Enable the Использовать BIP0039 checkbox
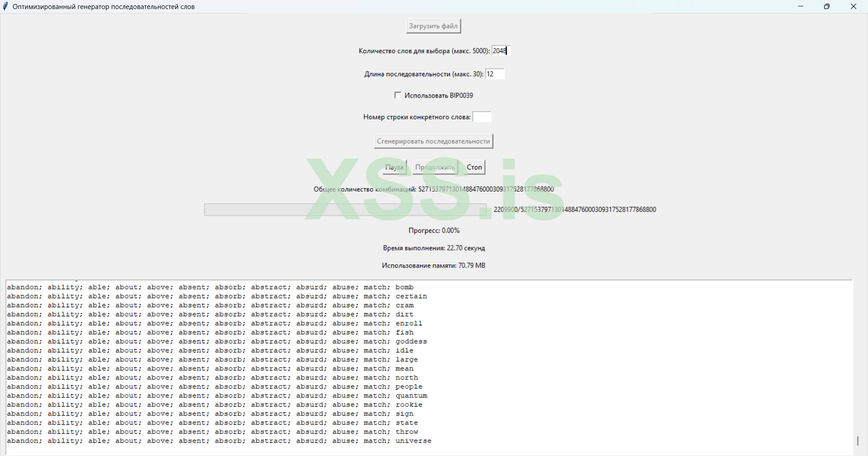Screen dimensions: 868x456 coord(398,95)
